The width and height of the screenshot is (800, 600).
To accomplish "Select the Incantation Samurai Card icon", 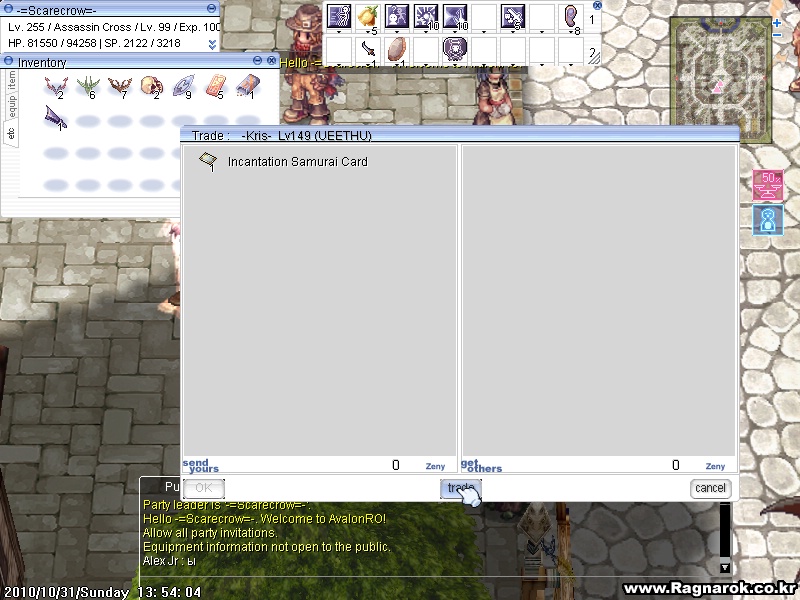I will tap(208, 161).
